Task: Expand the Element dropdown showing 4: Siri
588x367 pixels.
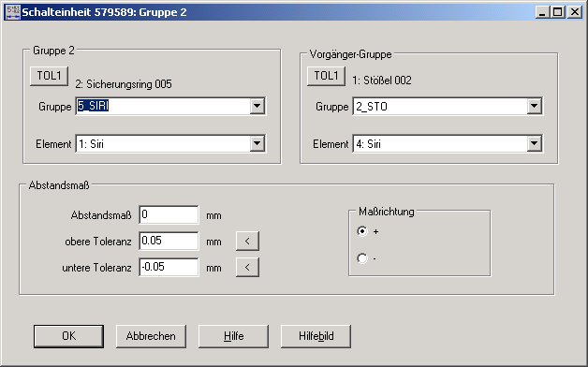Action: [534, 143]
